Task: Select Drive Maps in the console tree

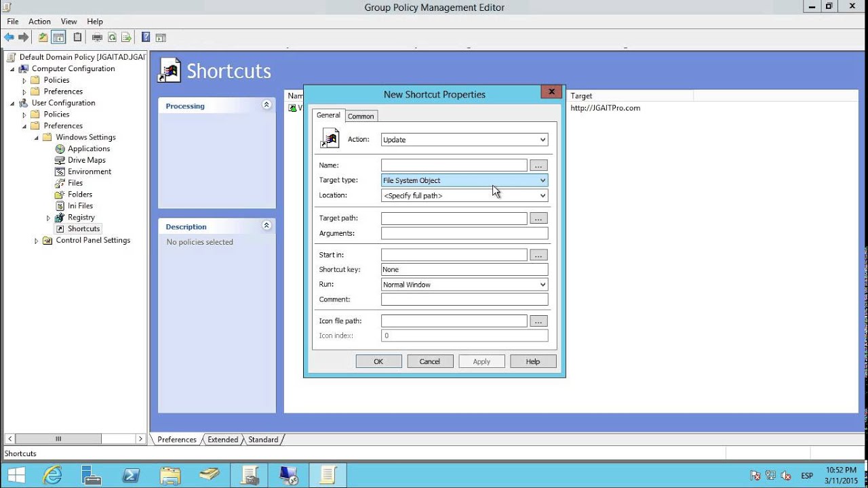Action: [87, 160]
